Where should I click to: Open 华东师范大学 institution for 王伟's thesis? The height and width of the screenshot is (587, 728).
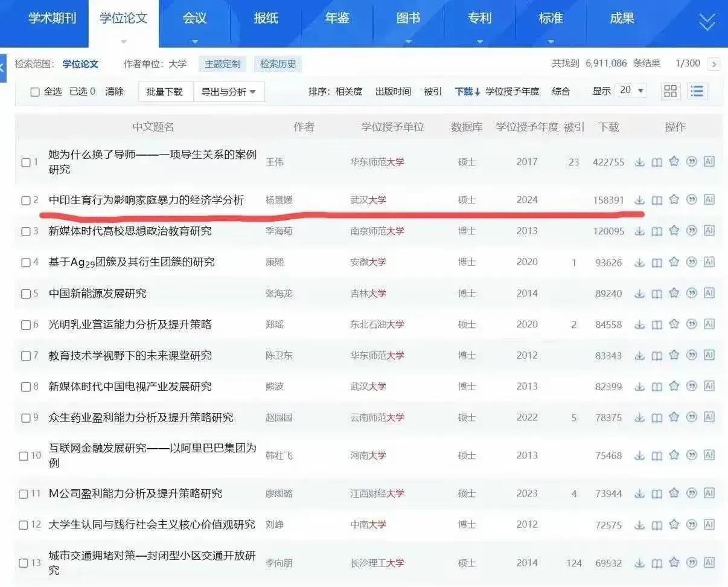tap(377, 162)
